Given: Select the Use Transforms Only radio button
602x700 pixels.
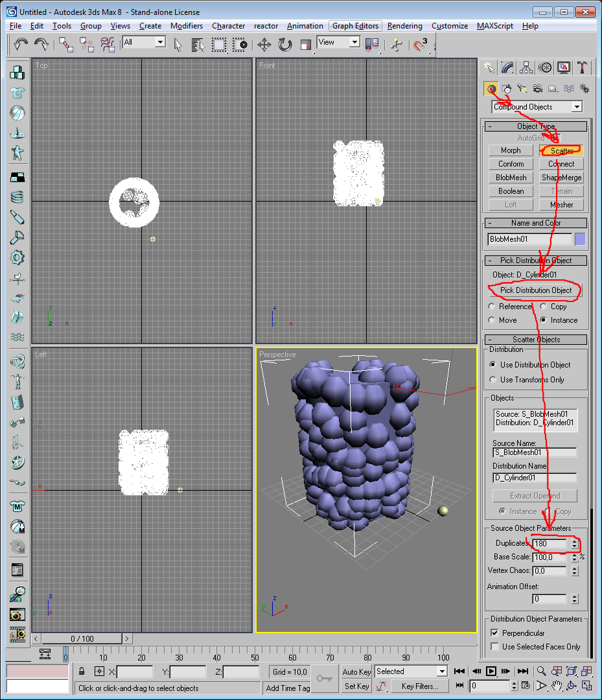Looking at the screenshot, I should coord(492,380).
